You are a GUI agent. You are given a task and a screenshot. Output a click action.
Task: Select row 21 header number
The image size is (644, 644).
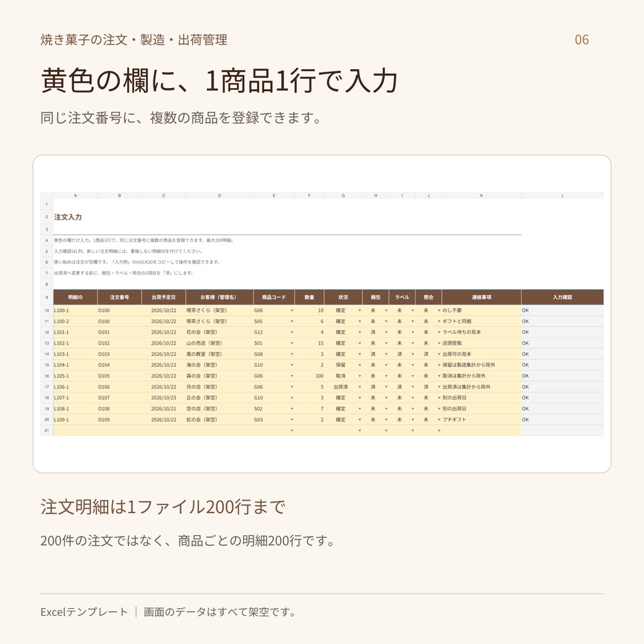pos(47,430)
